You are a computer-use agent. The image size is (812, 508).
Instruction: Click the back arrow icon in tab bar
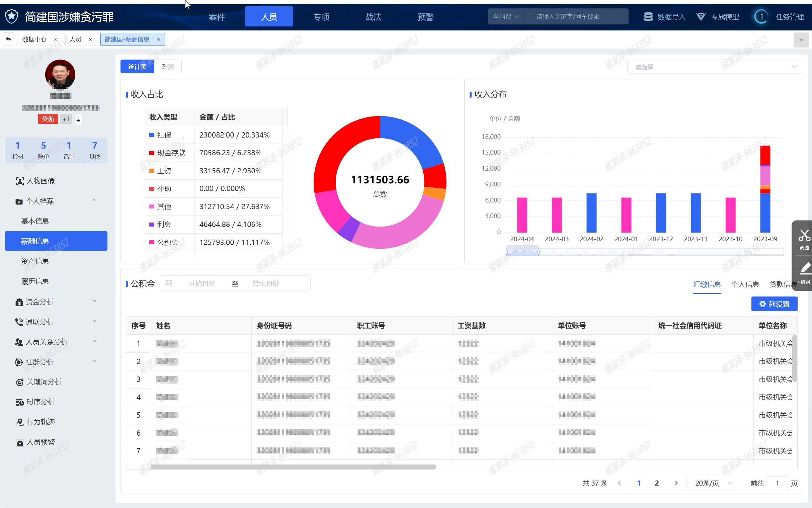click(x=9, y=39)
